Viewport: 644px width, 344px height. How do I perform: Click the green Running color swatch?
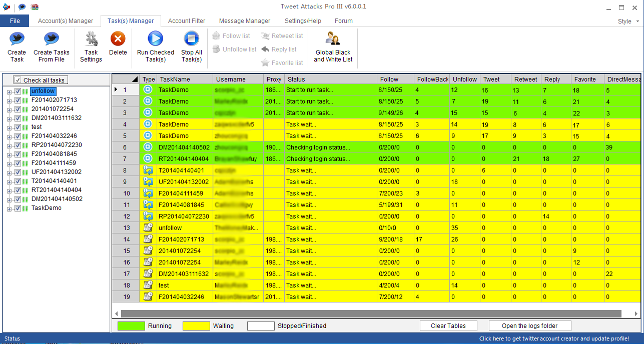coord(130,326)
